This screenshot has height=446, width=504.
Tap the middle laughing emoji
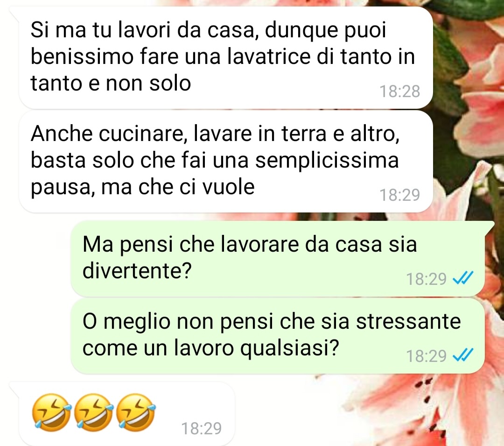(93, 412)
